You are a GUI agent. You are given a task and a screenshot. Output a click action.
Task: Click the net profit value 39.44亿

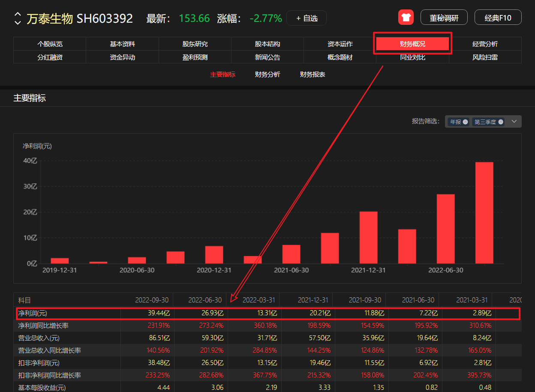click(159, 313)
